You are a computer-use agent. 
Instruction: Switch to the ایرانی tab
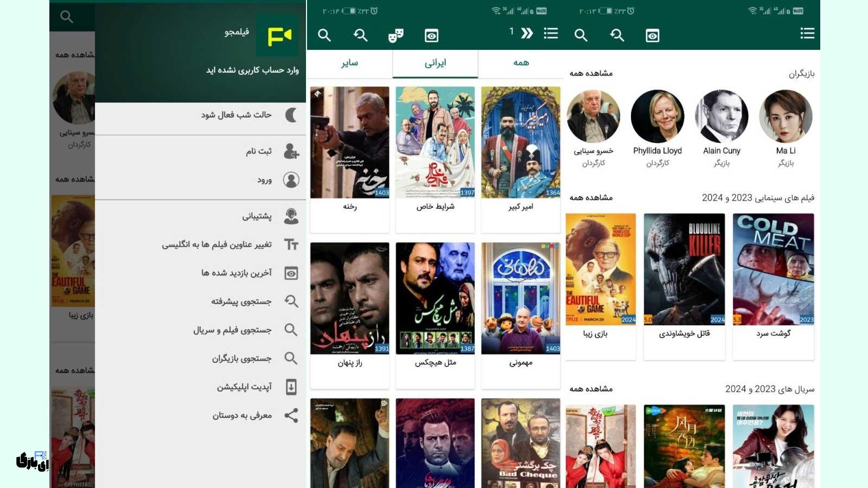(435, 63)
